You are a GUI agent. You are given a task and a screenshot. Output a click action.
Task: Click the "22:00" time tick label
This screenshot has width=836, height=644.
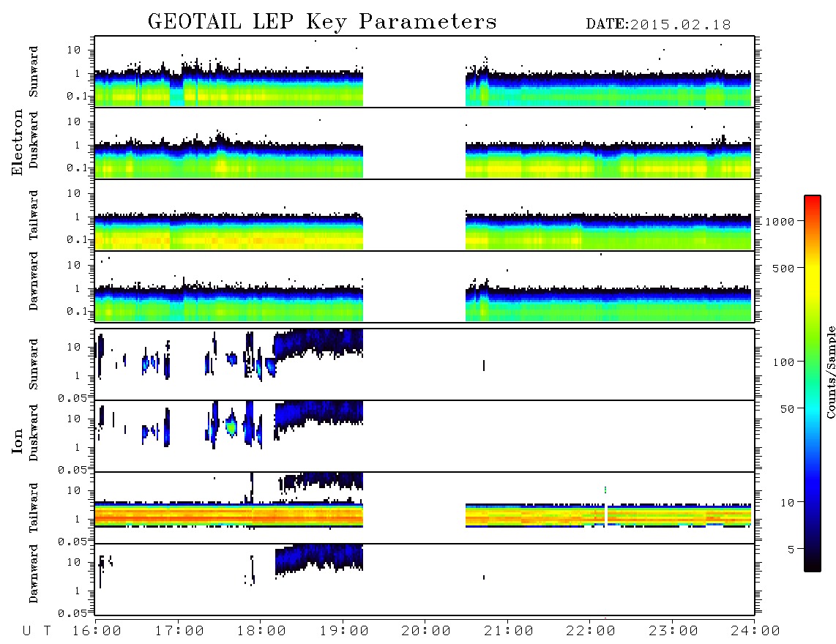tap(591, 632)
